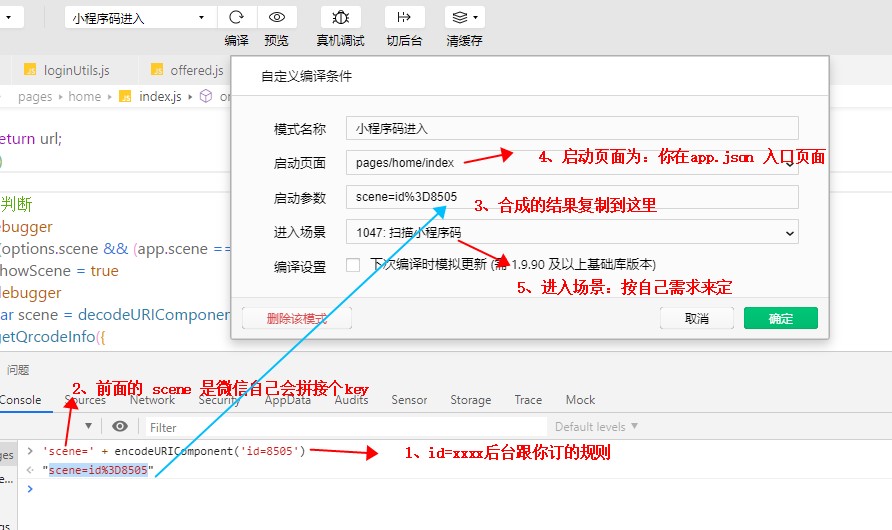Click the 切后台 label in toolbar
892x530 pixels.
click(404, 41)
